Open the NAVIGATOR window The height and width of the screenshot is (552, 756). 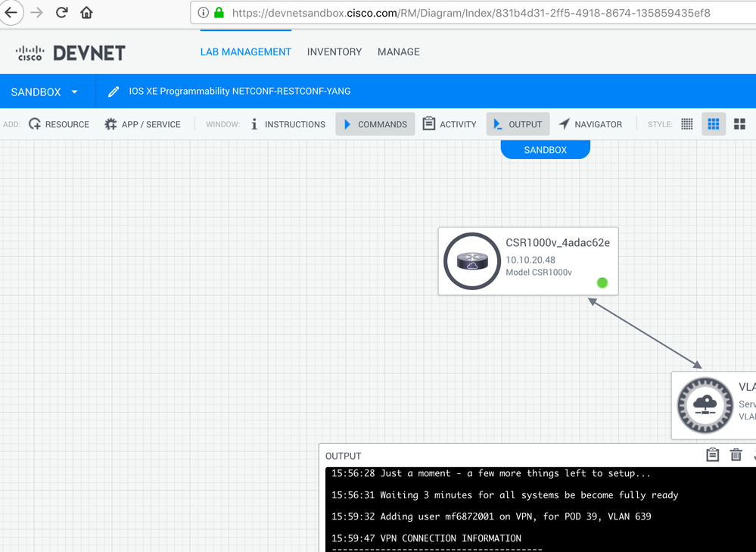click(x=590, y=124)
